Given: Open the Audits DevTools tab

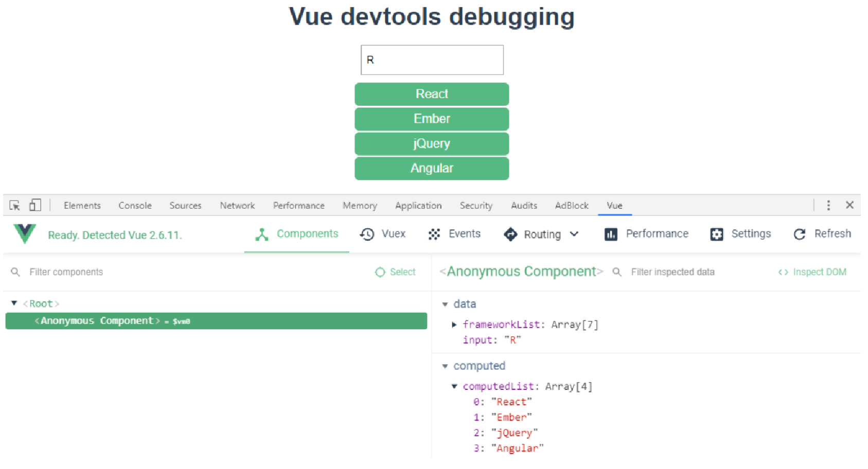Looking at the screenshot, I should click(524, 205).
